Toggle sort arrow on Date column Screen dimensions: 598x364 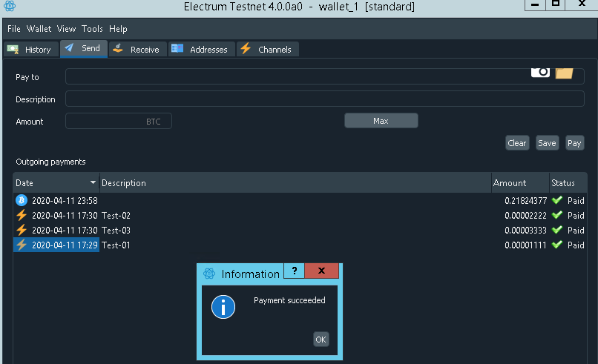93,182
